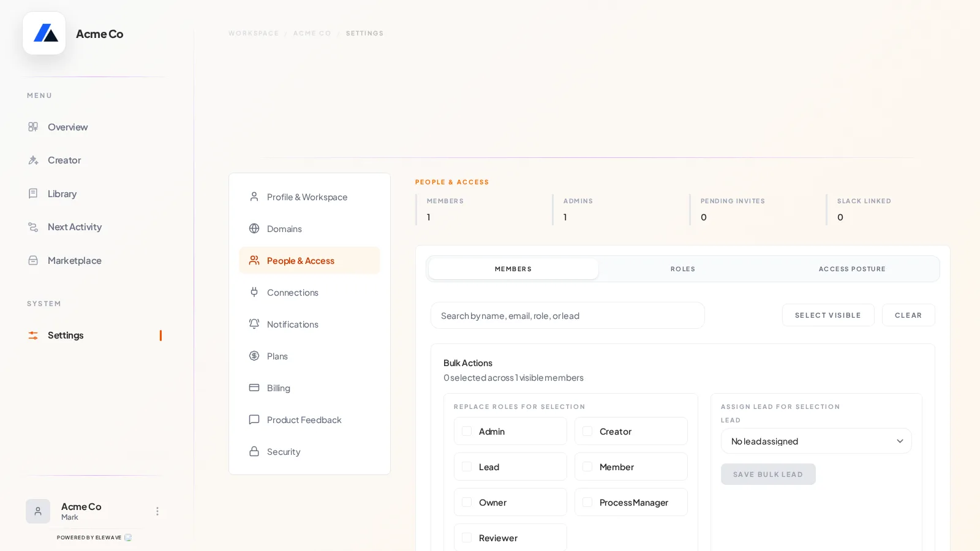Open Product Feedback section

click(x=309, y=419)
